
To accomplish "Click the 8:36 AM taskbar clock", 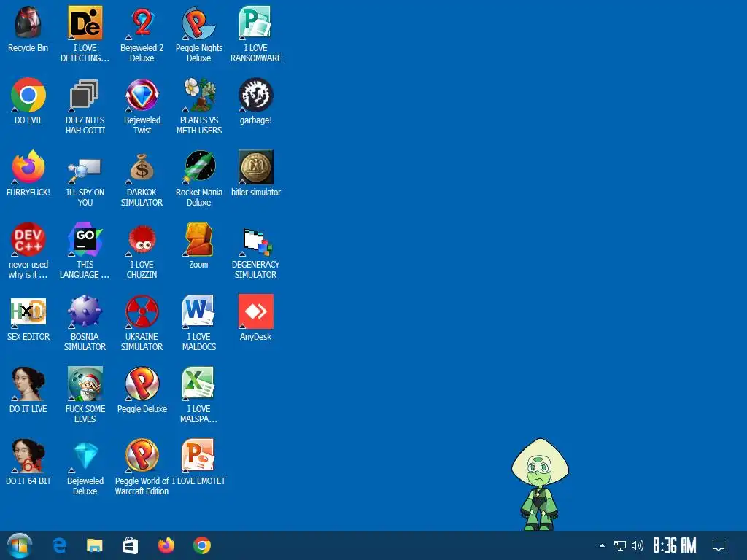I will pos(675,545).
